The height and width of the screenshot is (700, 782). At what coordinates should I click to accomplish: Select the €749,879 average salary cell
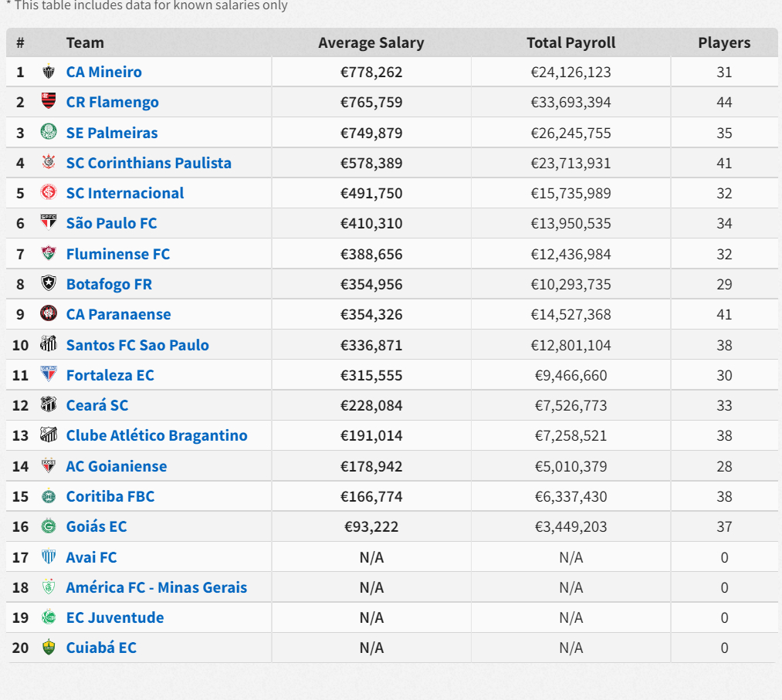pos(371,133)
